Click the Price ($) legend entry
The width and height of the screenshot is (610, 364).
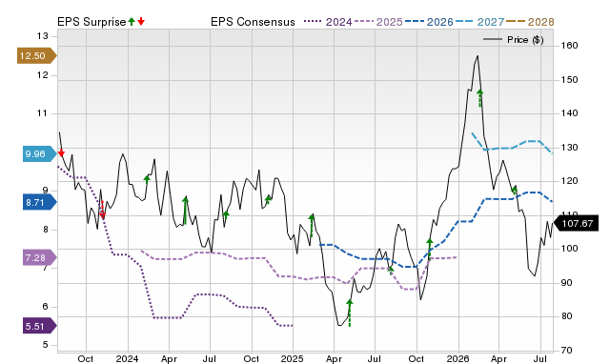[x=514, y=40]
